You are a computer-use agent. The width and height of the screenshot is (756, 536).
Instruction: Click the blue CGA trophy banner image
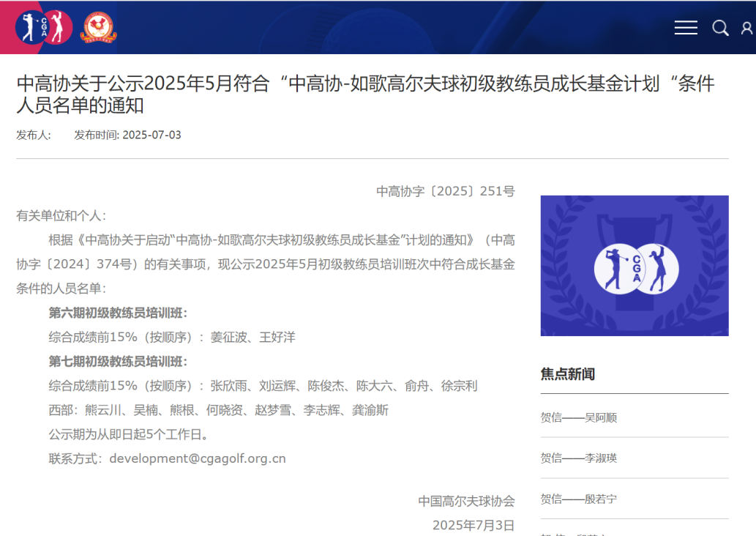(x=635, y=266)
